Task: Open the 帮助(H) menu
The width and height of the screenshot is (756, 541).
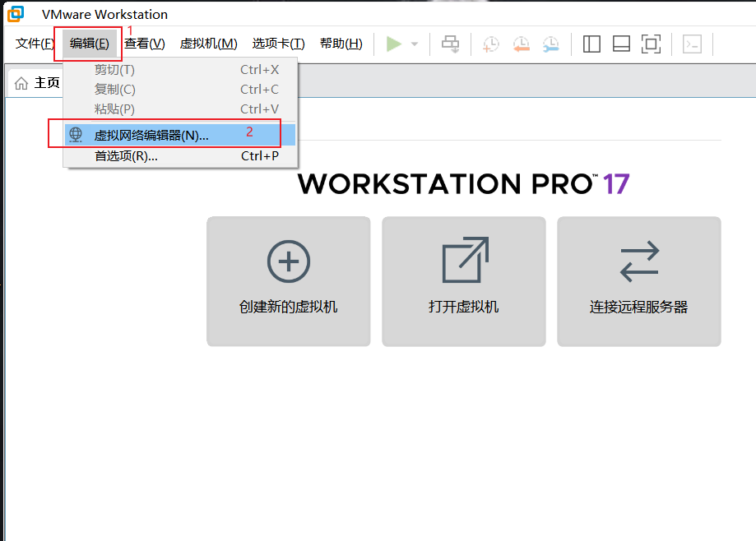Action: [x=341, y=44]
